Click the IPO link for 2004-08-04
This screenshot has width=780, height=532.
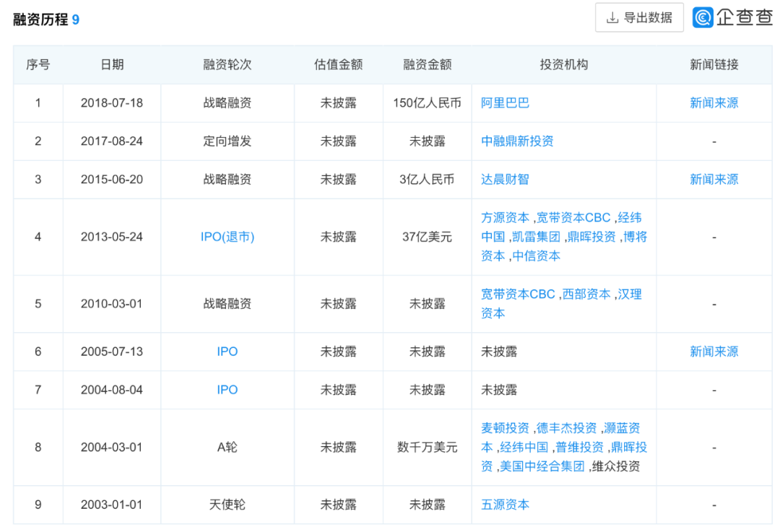[x=227, y=390]
